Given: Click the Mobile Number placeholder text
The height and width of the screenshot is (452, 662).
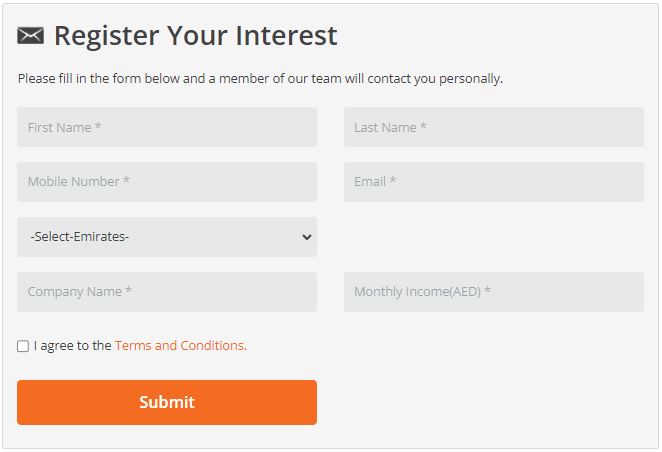Looking at the screenshot, I should (79, 182).
